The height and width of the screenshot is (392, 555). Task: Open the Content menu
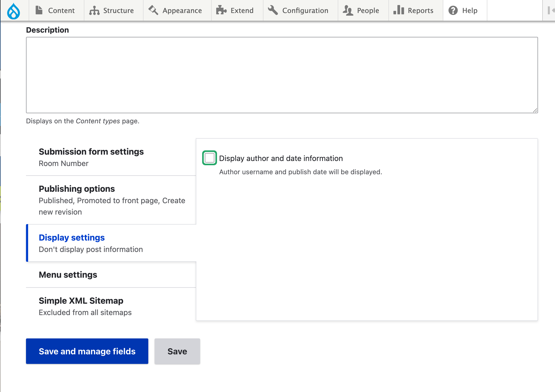(x=57, y=10)
